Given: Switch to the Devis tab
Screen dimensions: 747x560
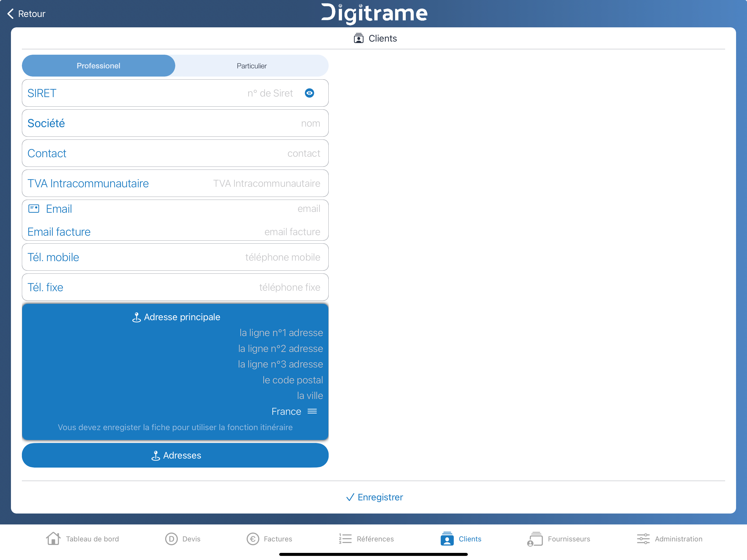Looking at the screenshot, I should (183, 539).
